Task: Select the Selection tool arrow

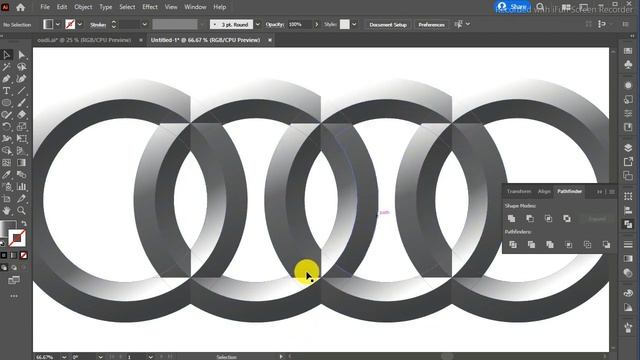Action: pos(7,55)
